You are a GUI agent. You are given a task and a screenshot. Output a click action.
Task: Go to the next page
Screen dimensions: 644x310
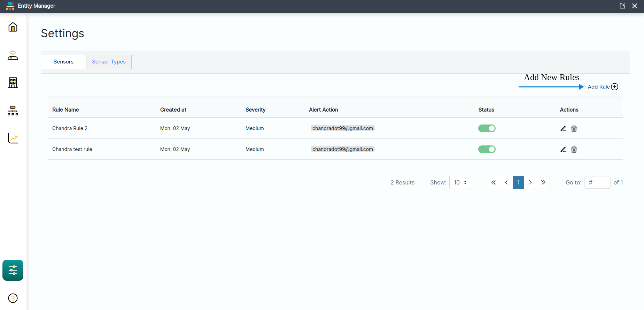[530, 182]
